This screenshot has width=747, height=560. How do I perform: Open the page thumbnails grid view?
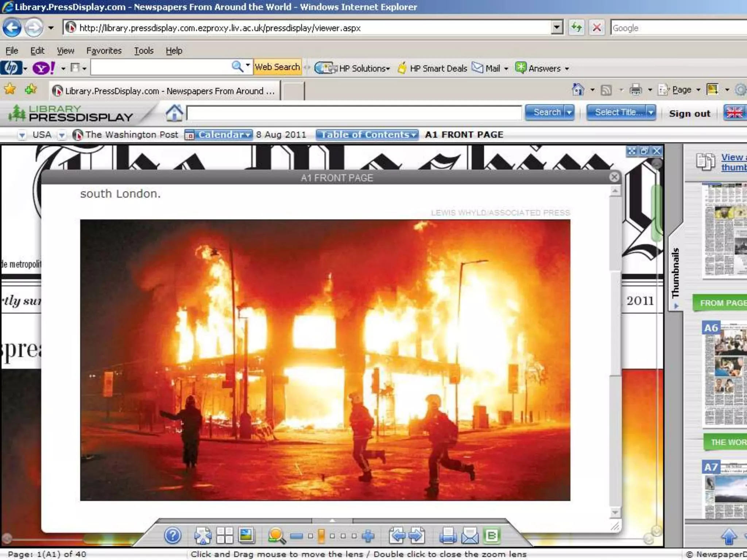point(225,536)
